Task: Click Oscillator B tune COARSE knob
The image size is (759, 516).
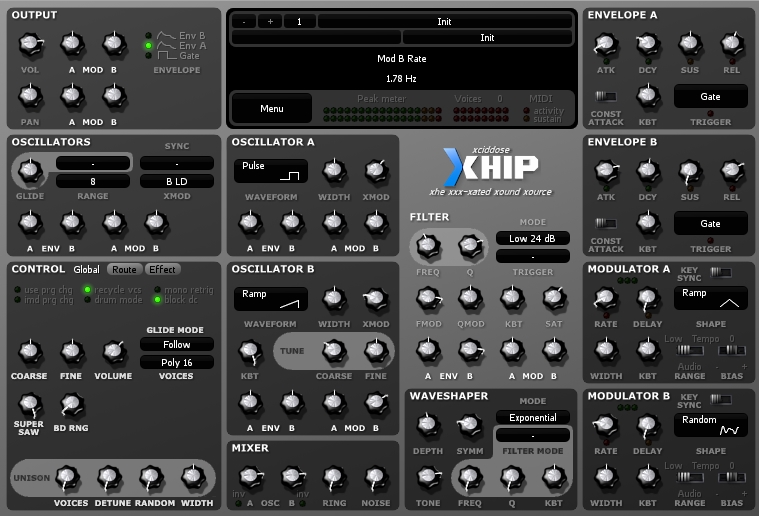Action: click(334, 351)
